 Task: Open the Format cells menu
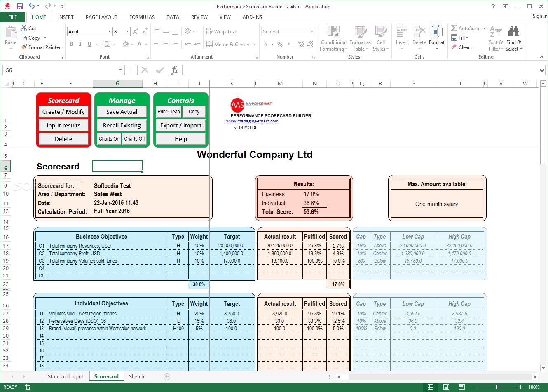[437, 38]
